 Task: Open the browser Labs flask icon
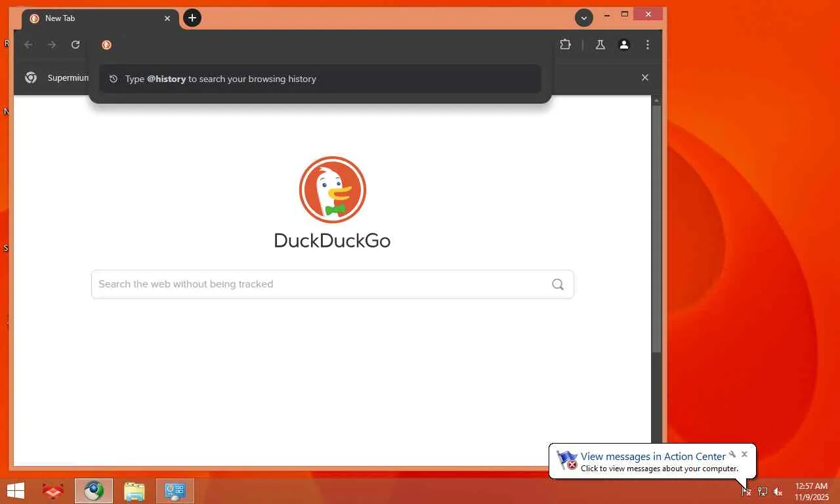[600, 45]
